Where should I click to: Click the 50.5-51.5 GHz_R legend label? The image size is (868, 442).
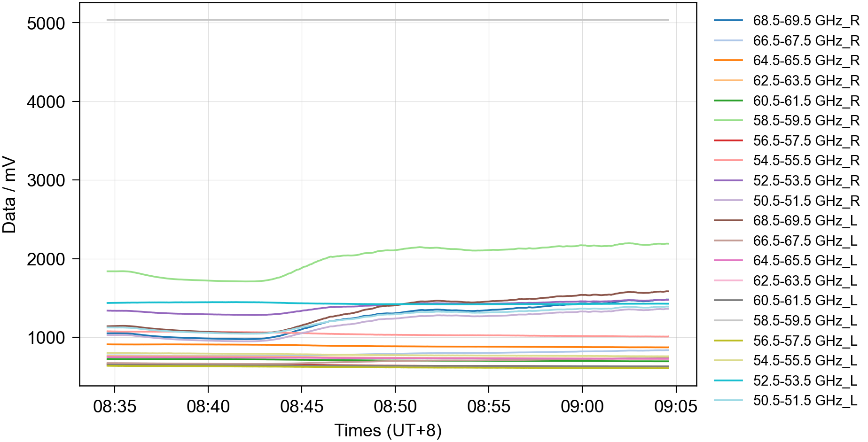pyautogui.click(x=806, y=201)
